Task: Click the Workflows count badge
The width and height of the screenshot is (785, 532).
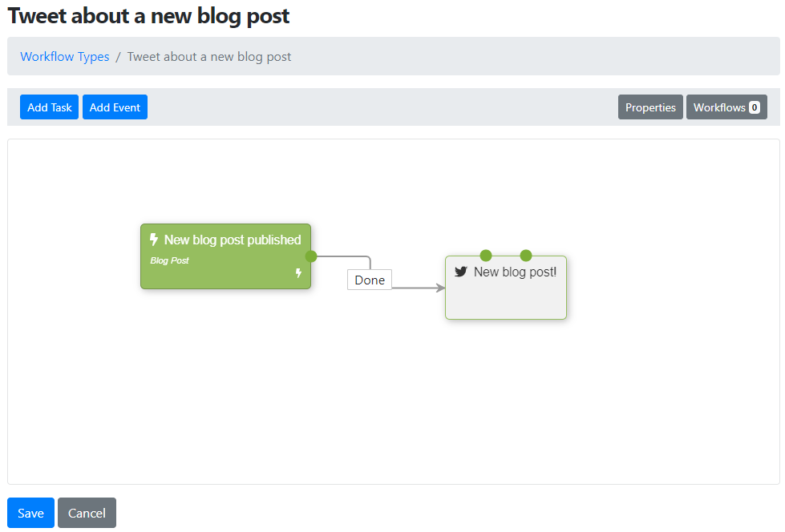Action: point(755,107)
